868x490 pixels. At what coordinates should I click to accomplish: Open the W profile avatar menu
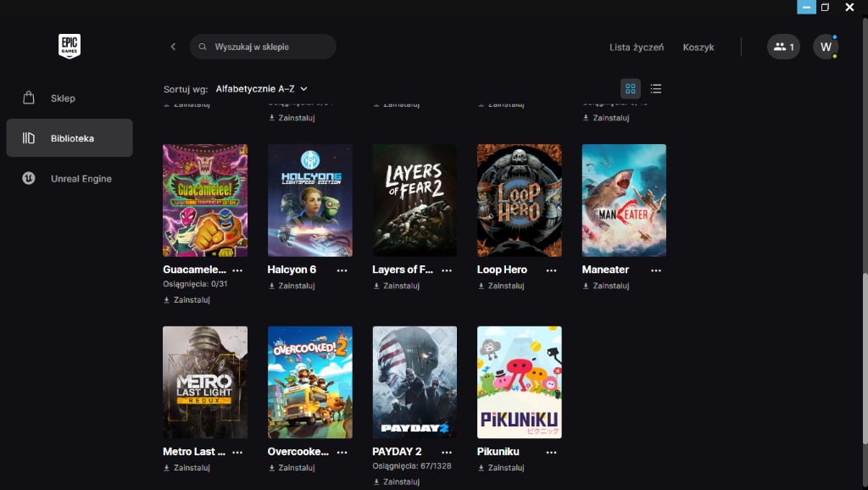826,47
